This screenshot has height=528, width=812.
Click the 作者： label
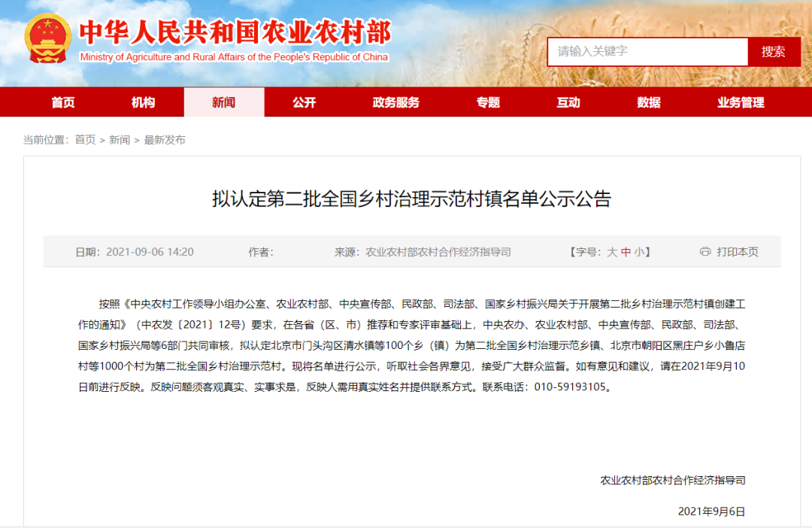pos(261,252)
